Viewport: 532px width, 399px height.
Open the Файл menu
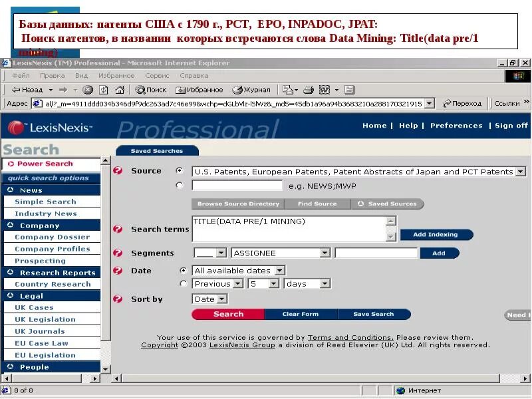point(21,76)
